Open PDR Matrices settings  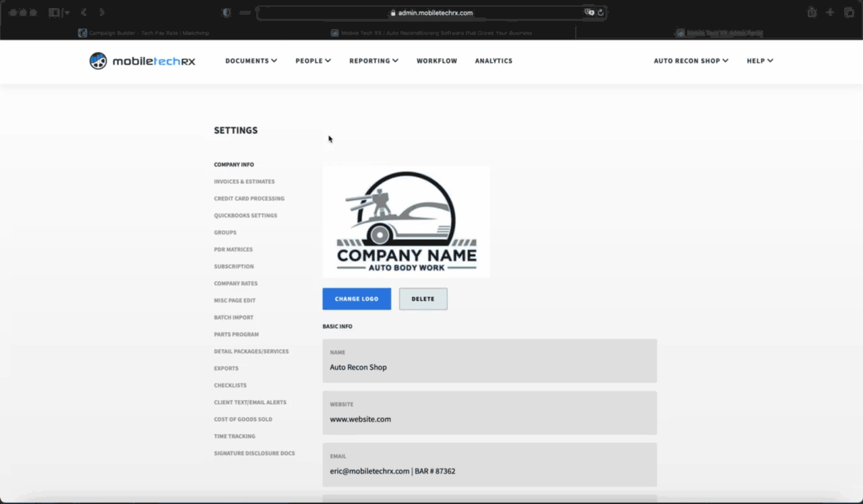click(x=233, y=249)
